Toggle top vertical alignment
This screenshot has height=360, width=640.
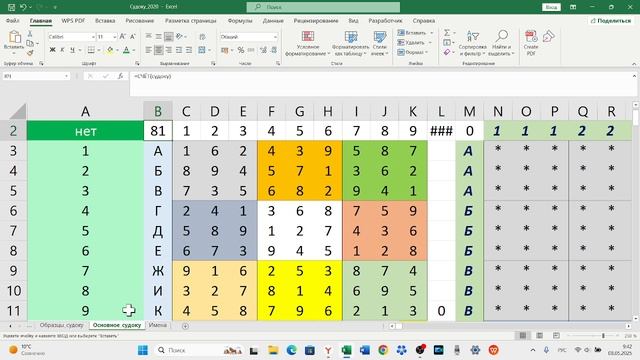(149, 37)
